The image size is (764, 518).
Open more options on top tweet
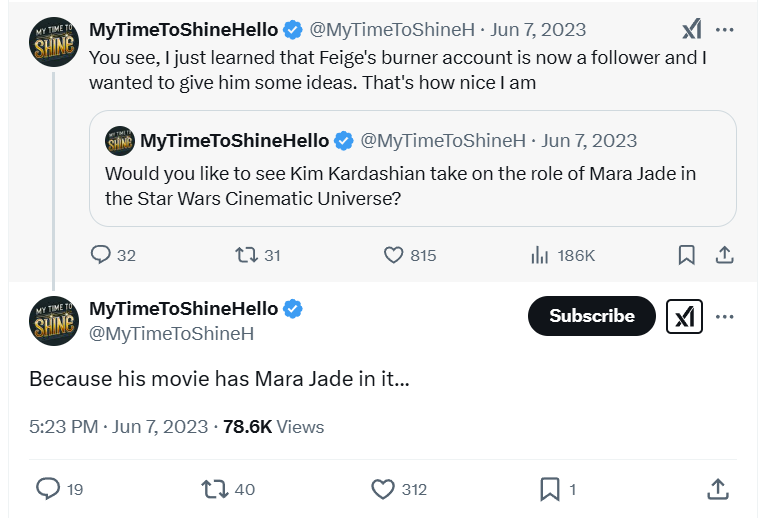[725, 29]
